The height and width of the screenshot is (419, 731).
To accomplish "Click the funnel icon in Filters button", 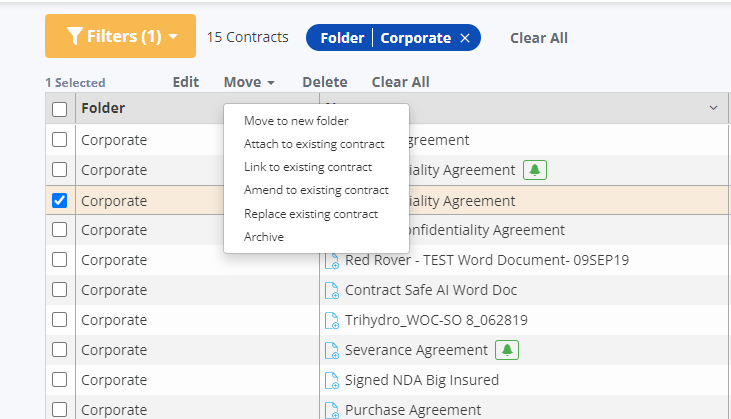I will coord(75,36).
